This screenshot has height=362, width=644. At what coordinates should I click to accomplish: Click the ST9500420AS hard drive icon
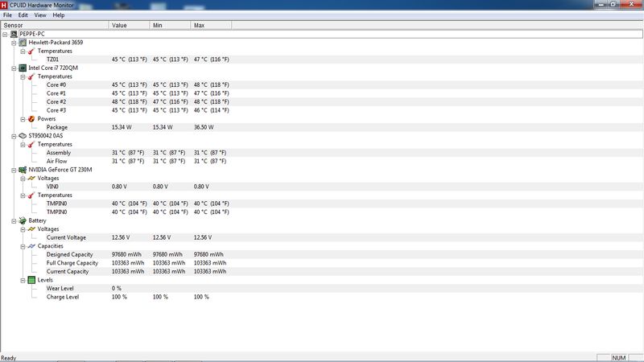coord(23,135)
